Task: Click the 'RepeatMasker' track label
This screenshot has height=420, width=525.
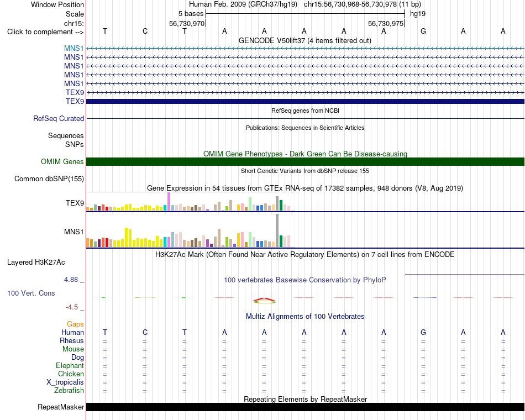Action: pyautogui.click(x=61, y=407)
